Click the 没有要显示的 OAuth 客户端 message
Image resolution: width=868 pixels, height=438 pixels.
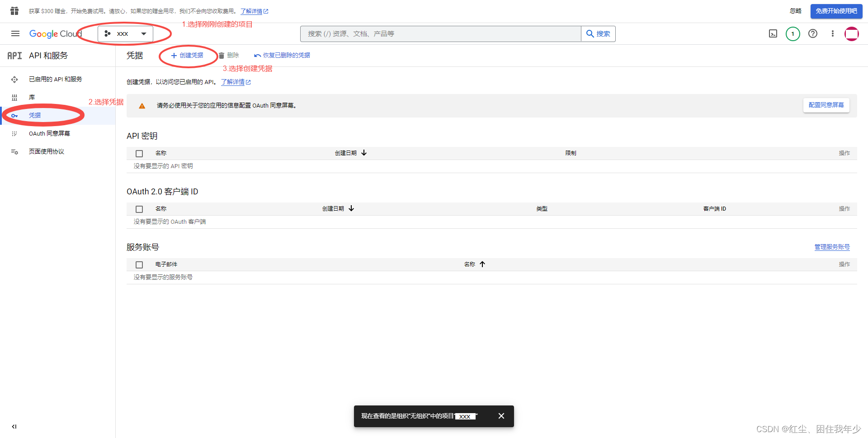coord(170,221)
